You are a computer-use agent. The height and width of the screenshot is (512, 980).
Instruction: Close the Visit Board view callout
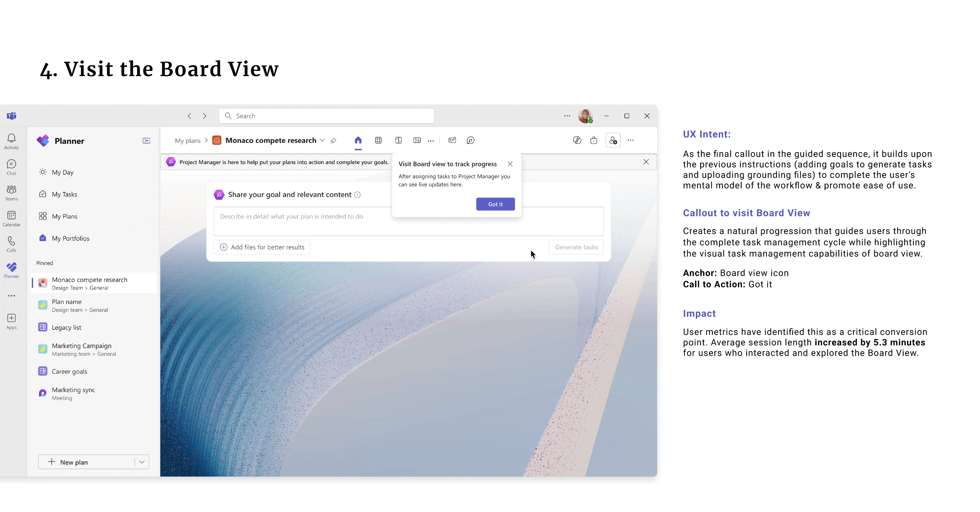pyautogui.click(x=510, y=164)
